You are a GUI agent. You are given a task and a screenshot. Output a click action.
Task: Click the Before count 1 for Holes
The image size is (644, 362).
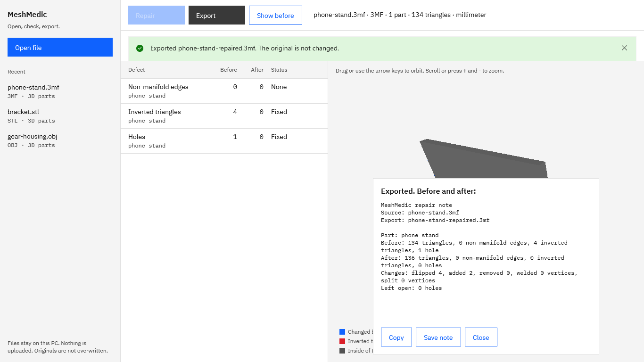point(235,137)
